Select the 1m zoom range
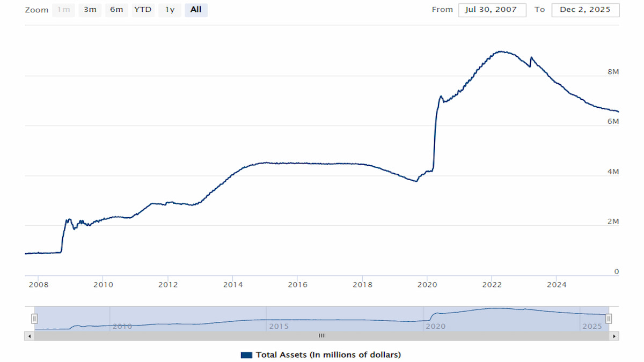Viewport: 644px width, 362px height. coord(64,10)
